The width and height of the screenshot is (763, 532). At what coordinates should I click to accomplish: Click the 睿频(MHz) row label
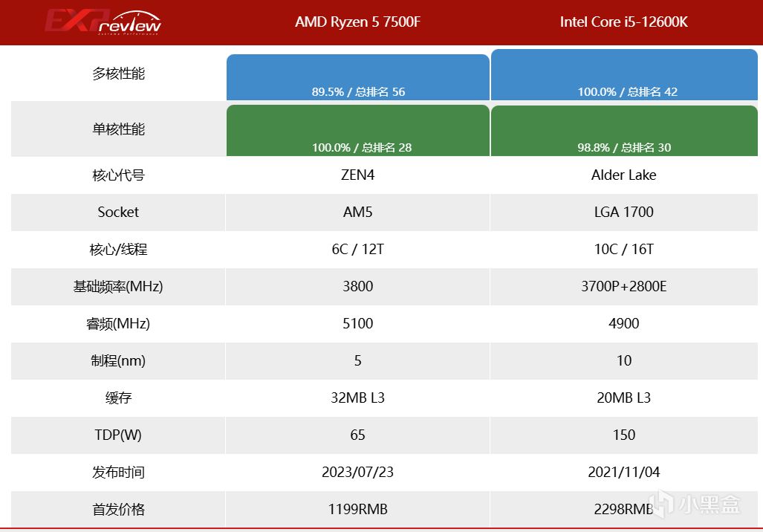118,324
